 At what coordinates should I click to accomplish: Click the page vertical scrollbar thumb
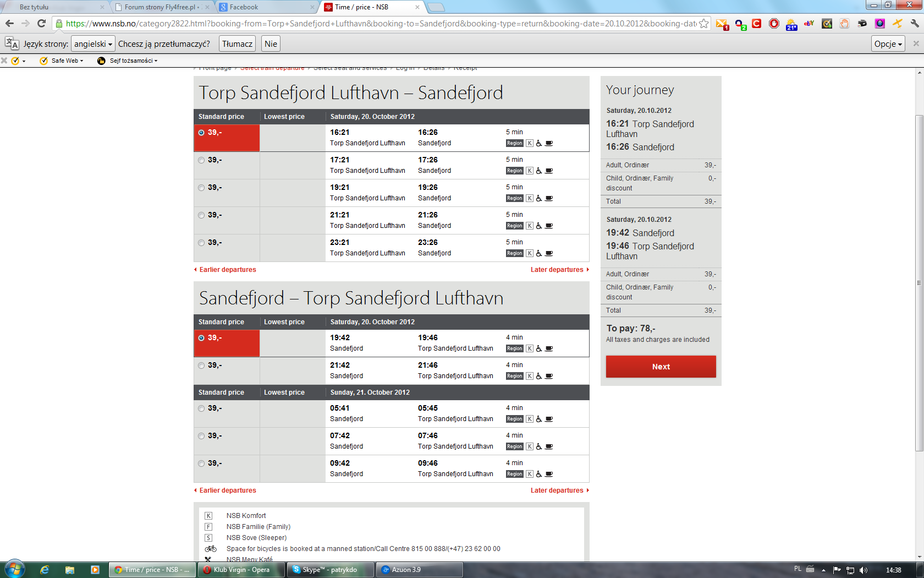[x=919, y=283]
